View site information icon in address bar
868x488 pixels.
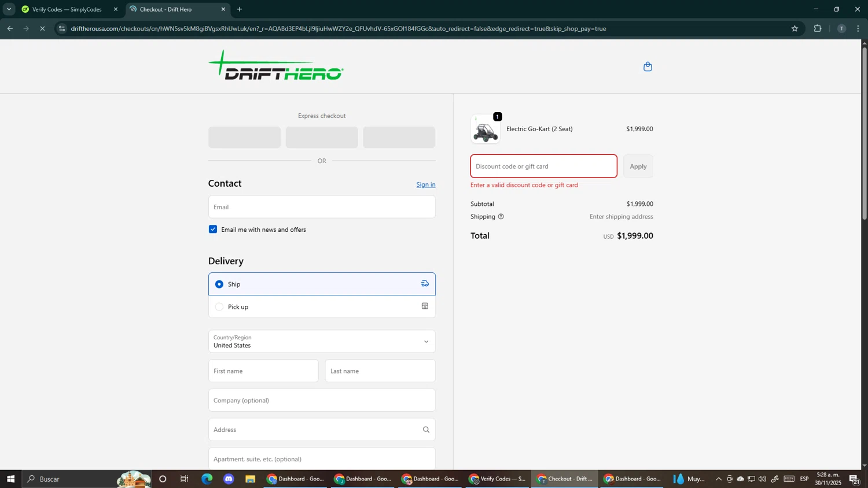tap(62, 28)
